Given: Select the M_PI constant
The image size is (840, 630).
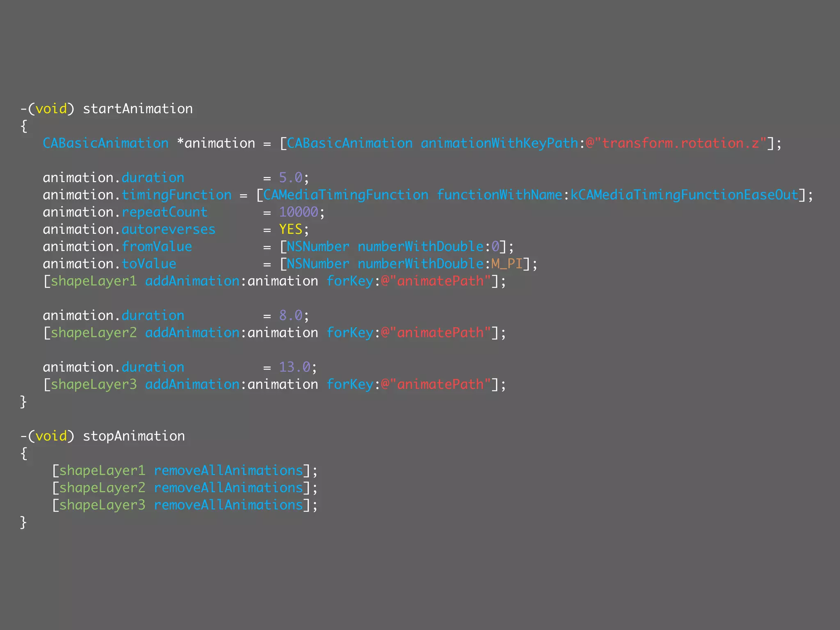Looking at the screenshot, I should click(x=507, y=264).
